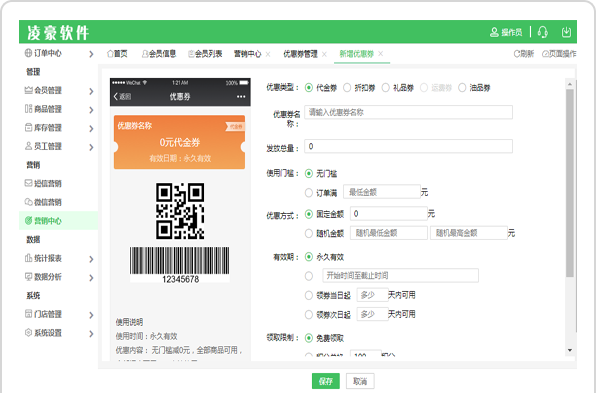
Task: Select the 油品券 coupon type
Action: click(462, 88)
